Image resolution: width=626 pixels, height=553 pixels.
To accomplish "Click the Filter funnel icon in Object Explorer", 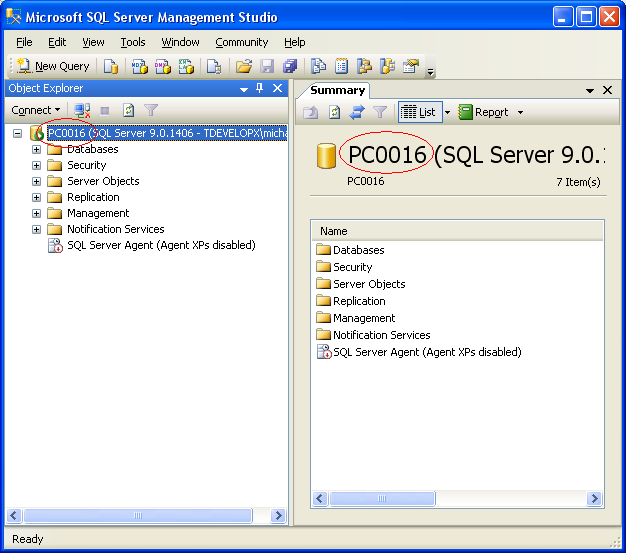I will 151,110.
